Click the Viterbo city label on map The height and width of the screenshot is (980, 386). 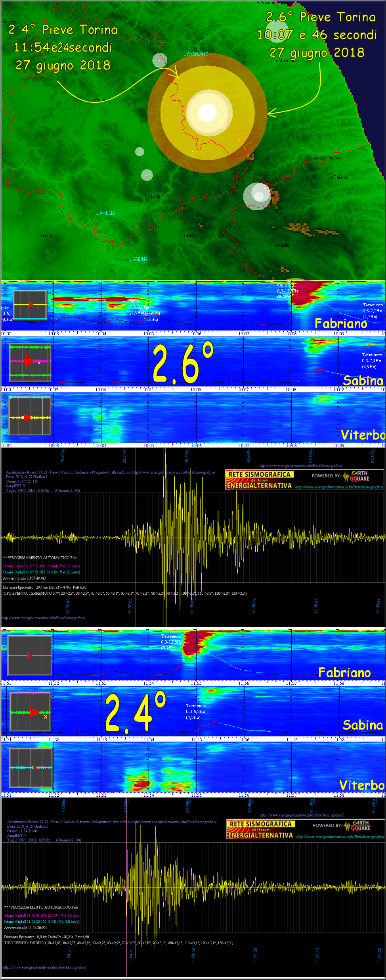pyautogui.click(x=46, y=236)
